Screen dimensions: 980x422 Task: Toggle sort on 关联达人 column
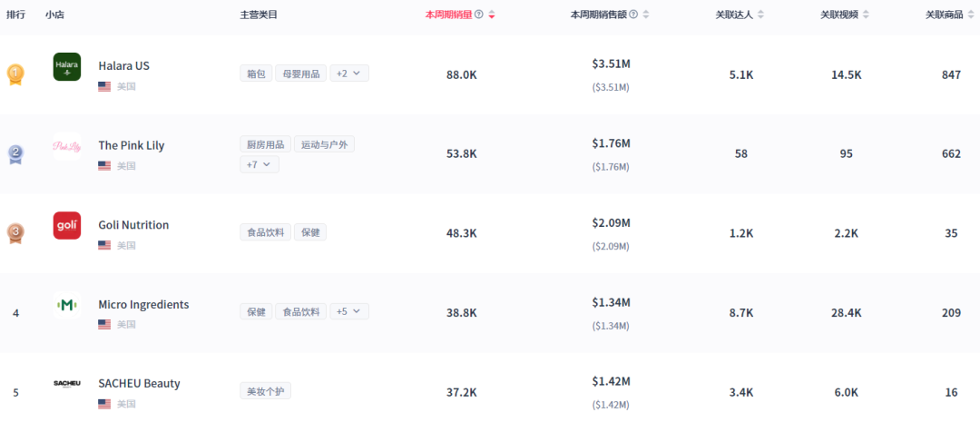(760, 15)
